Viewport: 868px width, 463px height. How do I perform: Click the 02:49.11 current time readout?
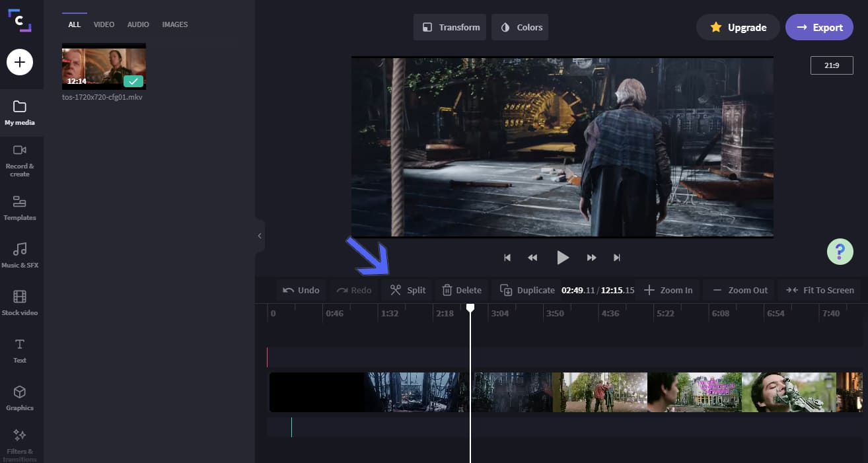tap(578, 290)
